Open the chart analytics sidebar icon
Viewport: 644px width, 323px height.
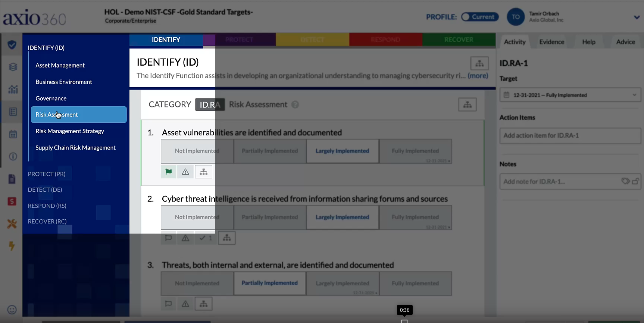[13, 90]
